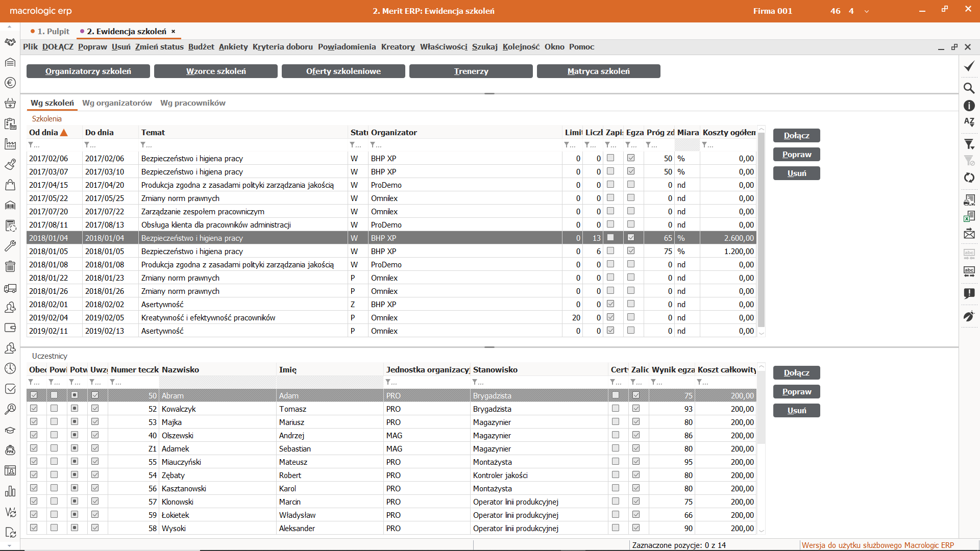This screenshot has width=980, height=551.
Task: Click the print document icon
Action: click(x=969, y=199)
